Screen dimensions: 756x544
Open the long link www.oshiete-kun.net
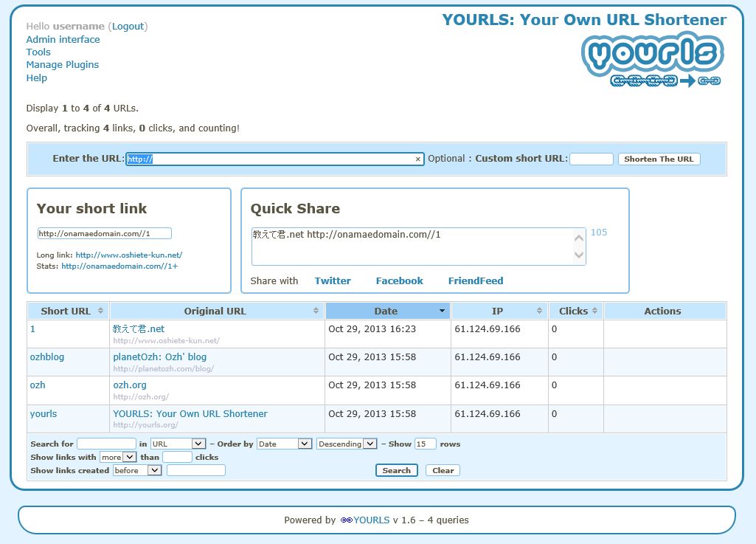point(129,255)
